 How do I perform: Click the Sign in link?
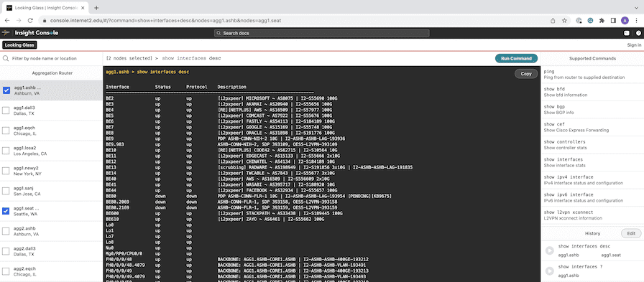tap(634, 45)
